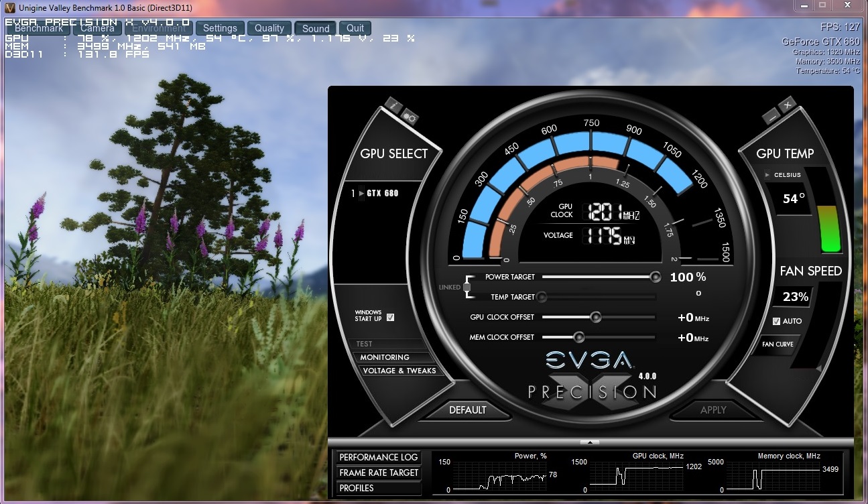The image size is (868, 504).
Task: Click the voltage 1175 mV readout
Action: coord(610,235)
